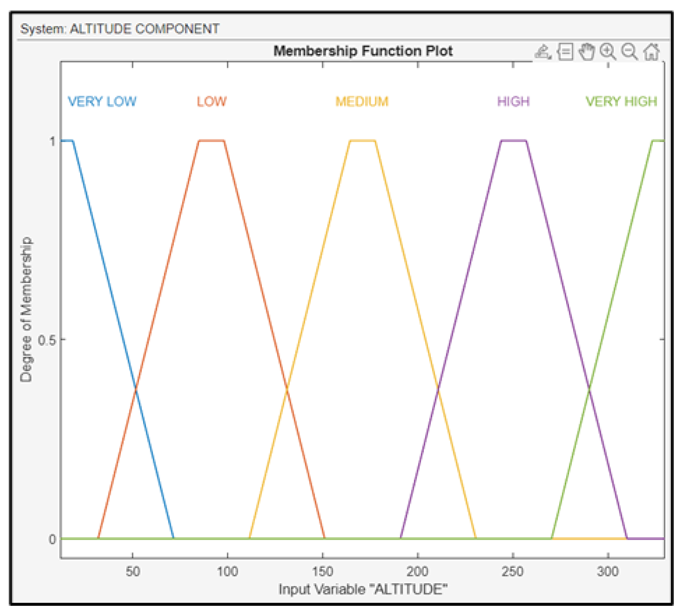Restore view with home icon

[x=651, y=52]
